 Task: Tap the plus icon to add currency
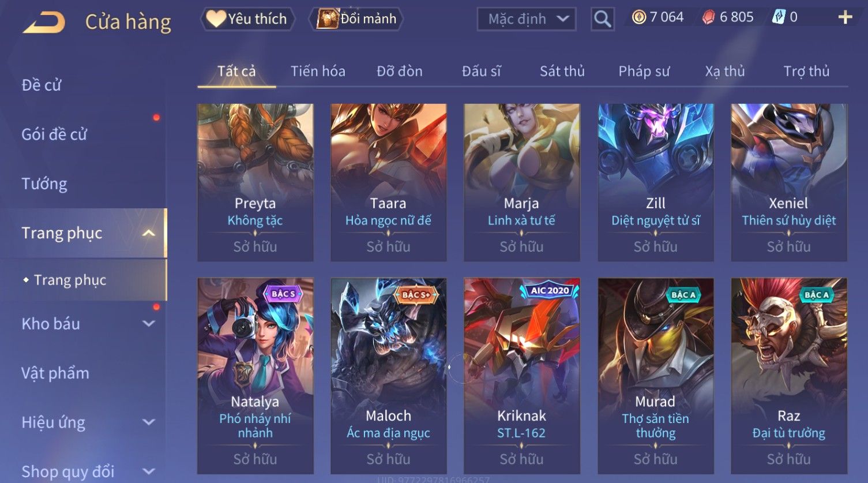pos(845,18)
